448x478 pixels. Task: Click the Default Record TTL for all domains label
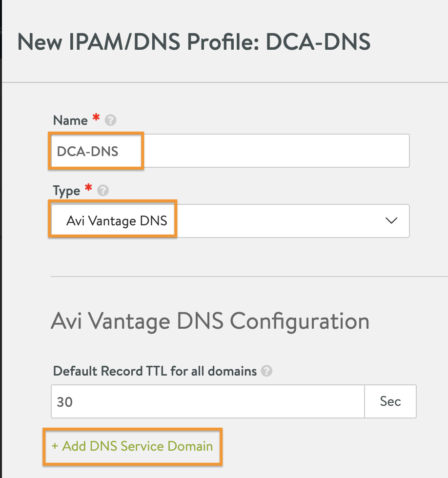point(155,371)
